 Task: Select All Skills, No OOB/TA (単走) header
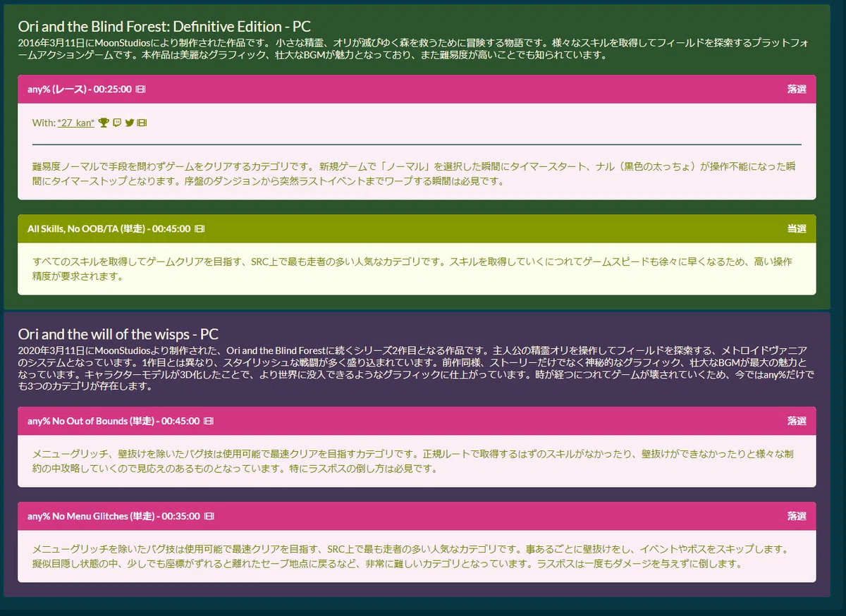coord(417,229)
